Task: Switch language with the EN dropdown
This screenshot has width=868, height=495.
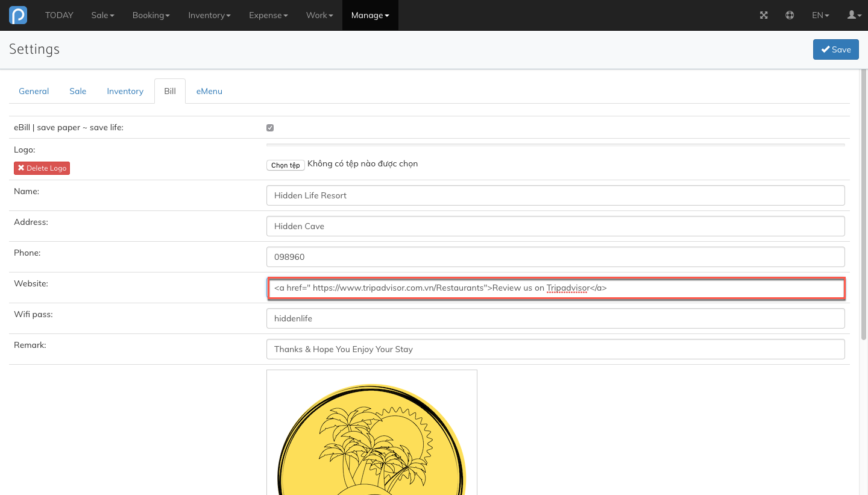Action: pyautogui.click(x=820, y=15)
